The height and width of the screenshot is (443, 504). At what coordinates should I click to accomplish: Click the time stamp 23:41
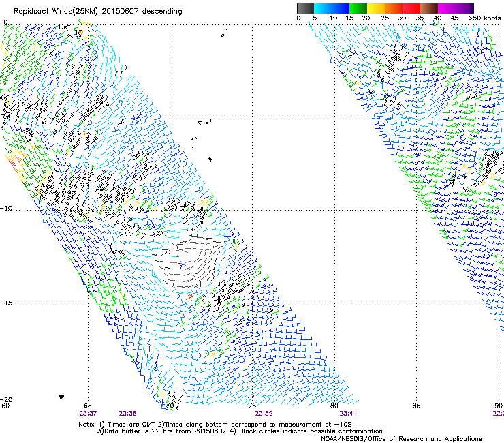tap(348, 414)
